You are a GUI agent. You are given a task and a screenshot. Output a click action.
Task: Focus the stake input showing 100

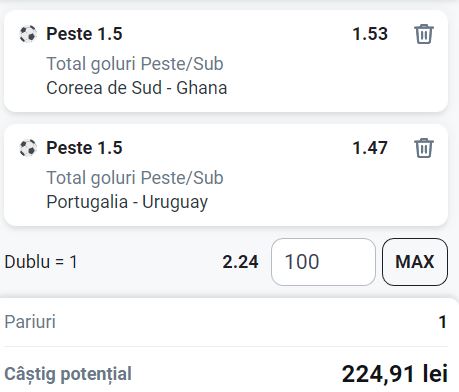pos(323,262)
